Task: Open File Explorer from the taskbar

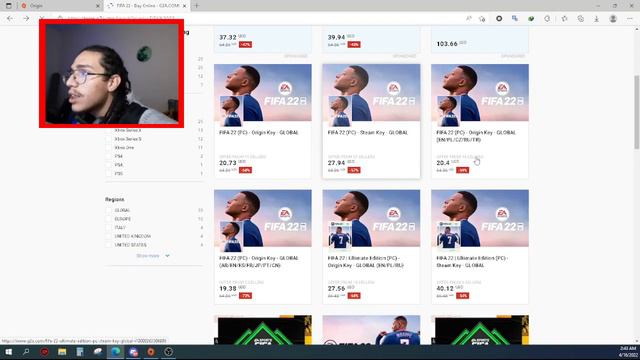Action: point(62,352)
